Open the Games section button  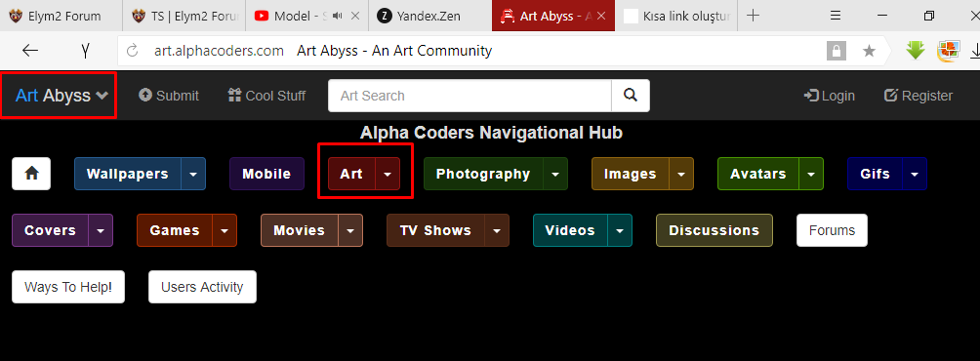pos(175,230)
